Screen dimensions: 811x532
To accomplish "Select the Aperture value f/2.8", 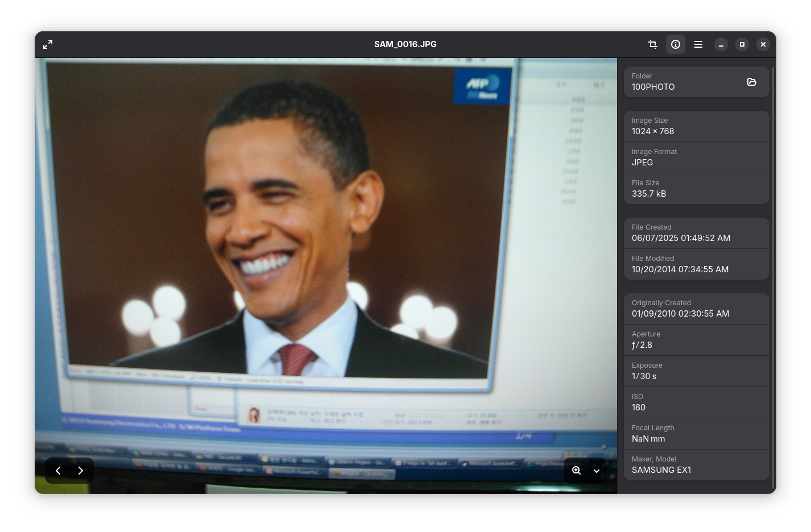I will pos(642,345).
